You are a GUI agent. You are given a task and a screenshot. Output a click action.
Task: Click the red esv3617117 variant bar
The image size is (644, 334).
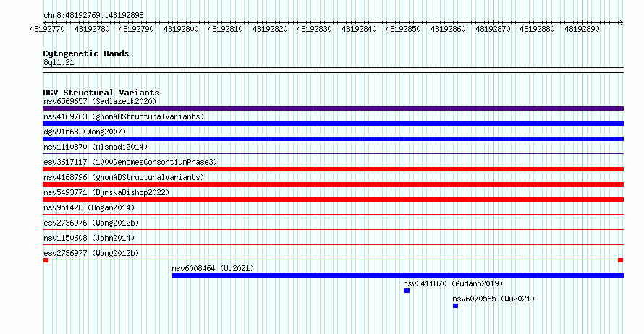click(333, 169)
